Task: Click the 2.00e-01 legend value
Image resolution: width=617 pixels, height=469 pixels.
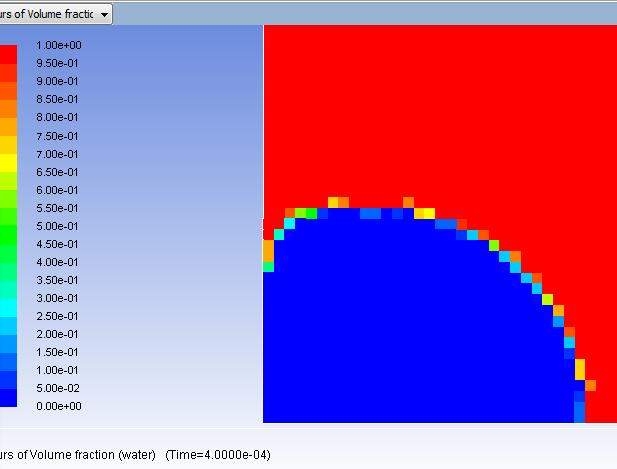Action: pyautogui.click(x=57, y=334)
